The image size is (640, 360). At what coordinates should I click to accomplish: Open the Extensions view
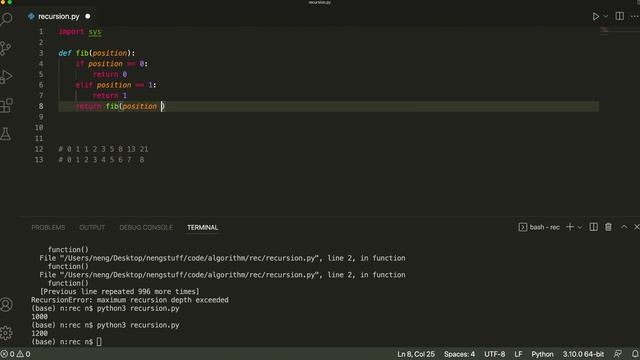point(7,105)
